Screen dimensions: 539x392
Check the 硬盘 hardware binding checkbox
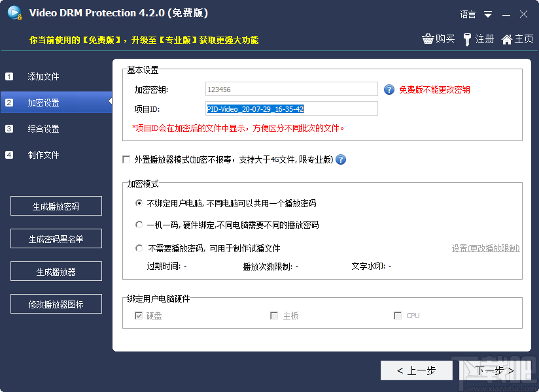click(138, 316)
